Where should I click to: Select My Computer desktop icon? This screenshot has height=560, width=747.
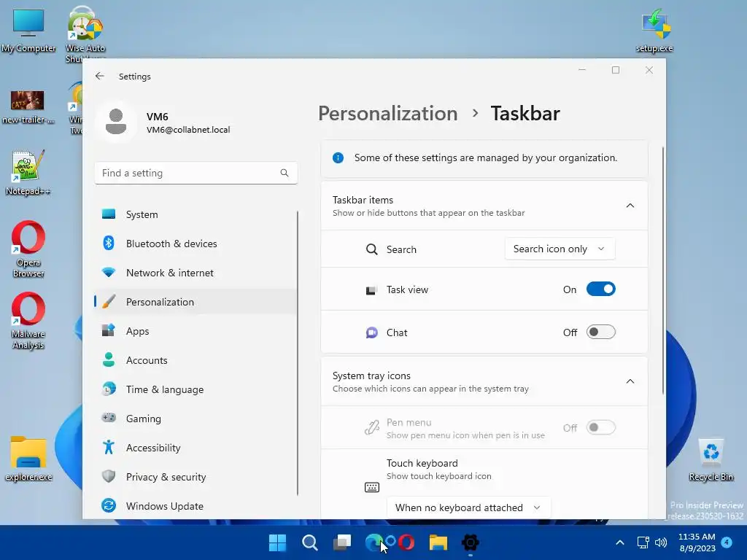click(28, 31)
